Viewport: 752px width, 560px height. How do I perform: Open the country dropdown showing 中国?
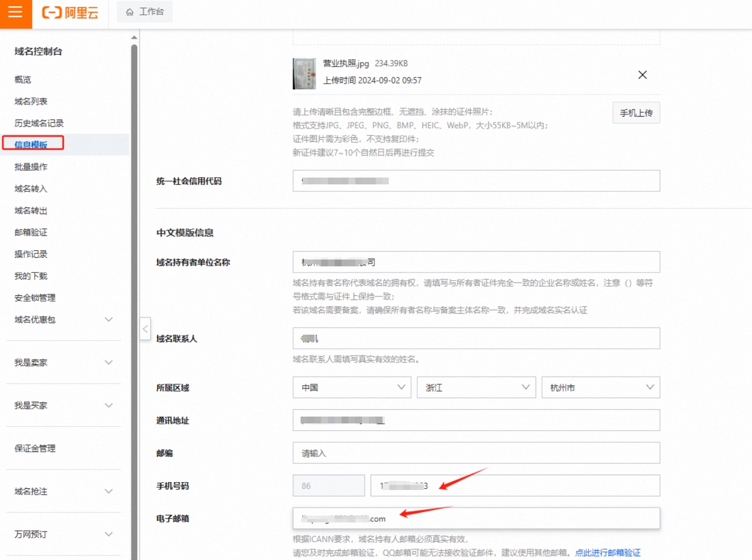pos(352,388)
